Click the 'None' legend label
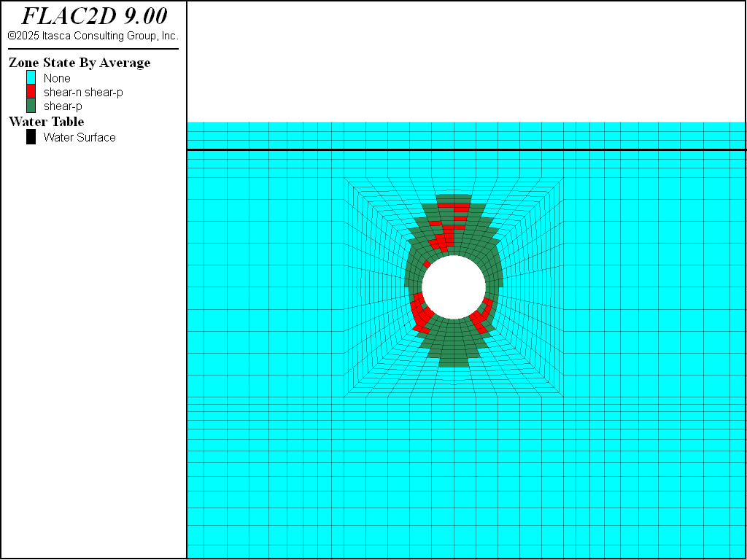Screen dimensions: 747x560 click(x=57, y=78)
